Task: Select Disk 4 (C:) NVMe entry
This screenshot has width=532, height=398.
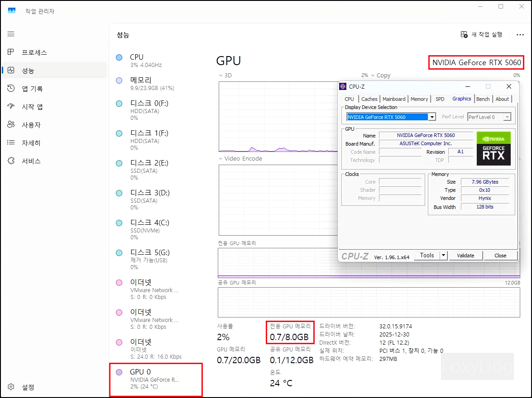Action: (x=156, y=229)
